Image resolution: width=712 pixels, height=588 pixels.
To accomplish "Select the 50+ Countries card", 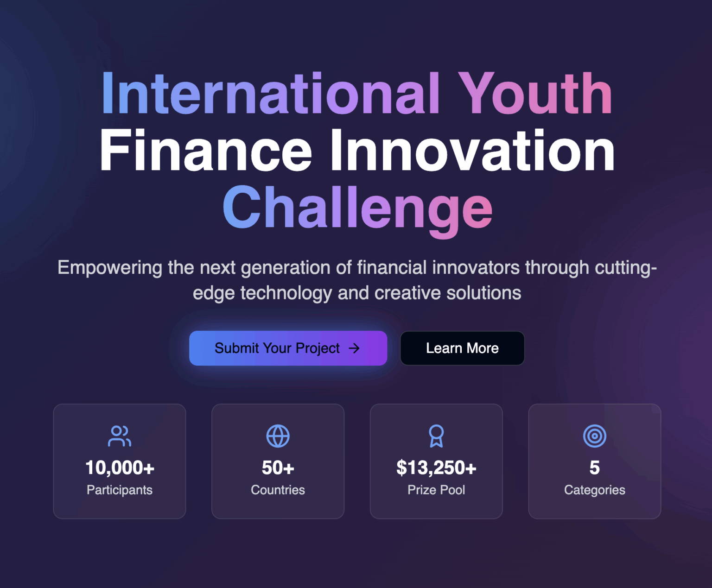I will pyautogui.click(x=278, y=461).
